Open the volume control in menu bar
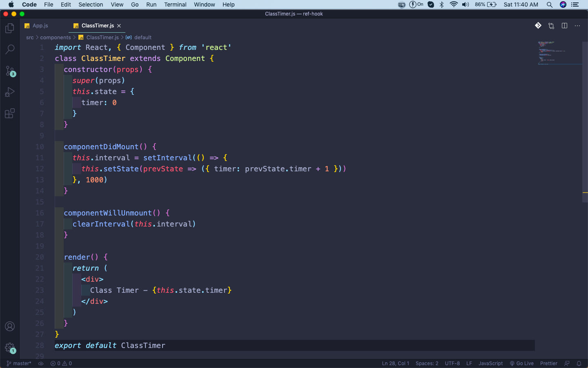 click(x=465, y=4)
